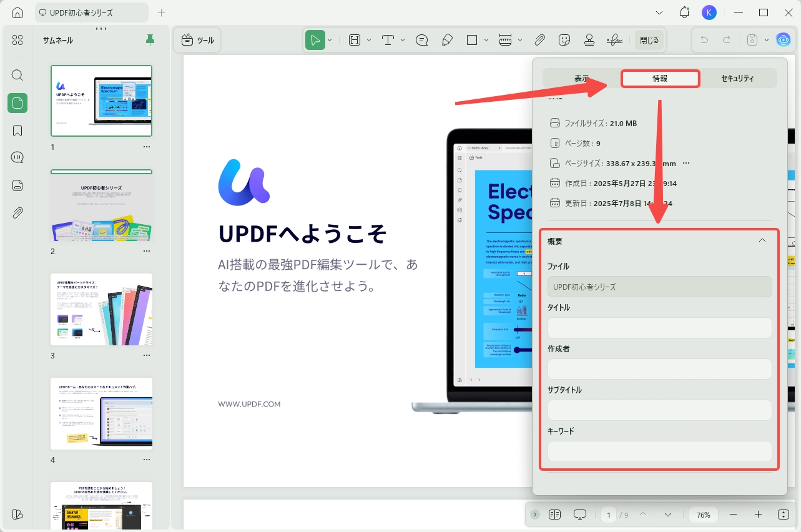Select the UPDF初心者シリーズ document tab
The height and width of the screenshot is (532, 801).
click(92, 12)
